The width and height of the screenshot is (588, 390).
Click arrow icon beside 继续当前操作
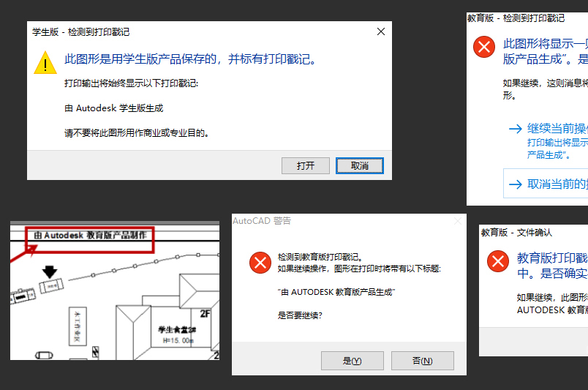516,129
